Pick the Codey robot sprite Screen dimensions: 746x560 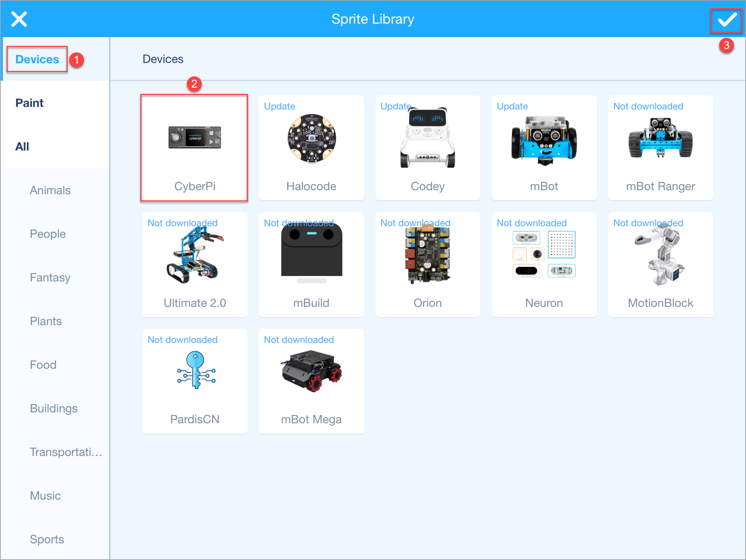(x=428, y=148)
